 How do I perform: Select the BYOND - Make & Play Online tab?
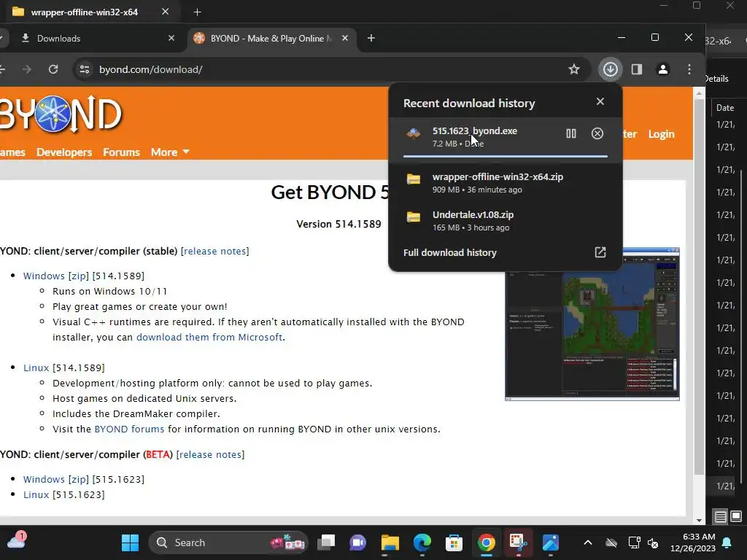(271, 39)
